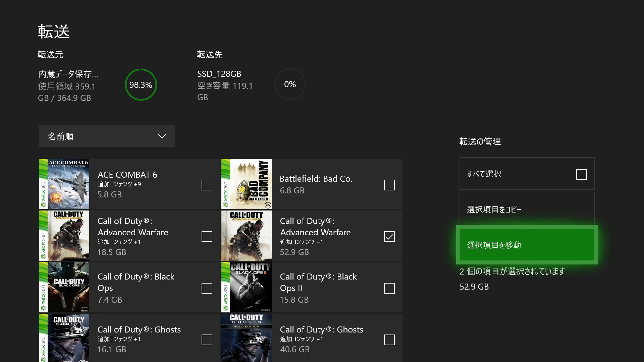
Task: Check the Call of Duty Black Ops 7.4 GB checkbox
Action: tap(207, 288)
